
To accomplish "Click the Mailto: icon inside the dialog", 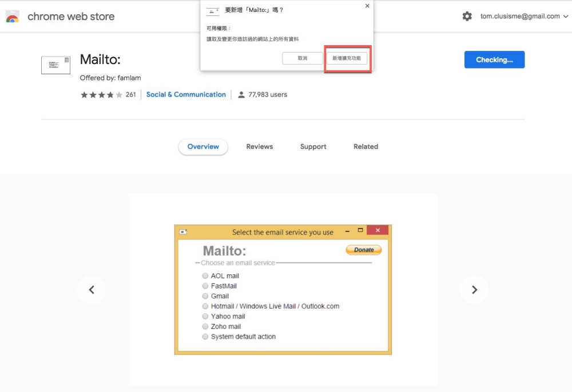I will (212, 11).
